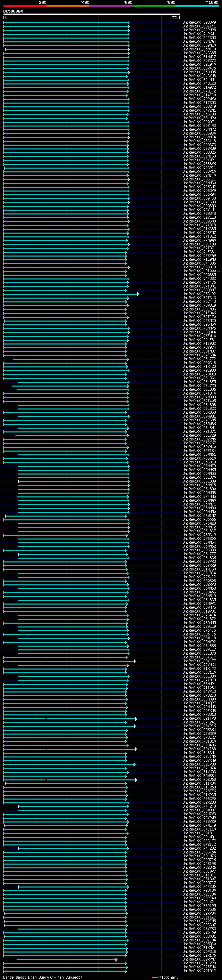This screenshot has height=980, width=222.
Task: Select hit label UniRef100_C5MTK0
Action: point(199,49)
